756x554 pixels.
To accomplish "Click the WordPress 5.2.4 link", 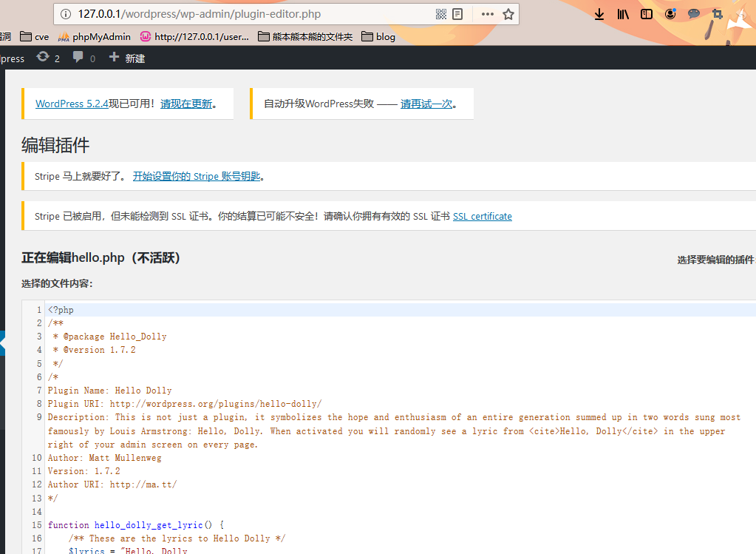I will (x=72, y=104).
